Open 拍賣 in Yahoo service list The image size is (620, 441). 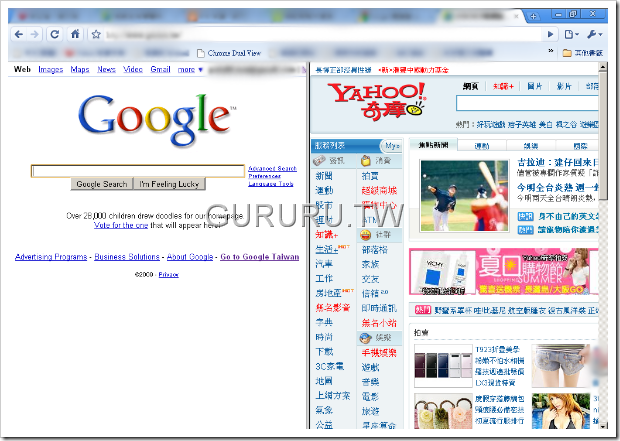tap(370, 176)
